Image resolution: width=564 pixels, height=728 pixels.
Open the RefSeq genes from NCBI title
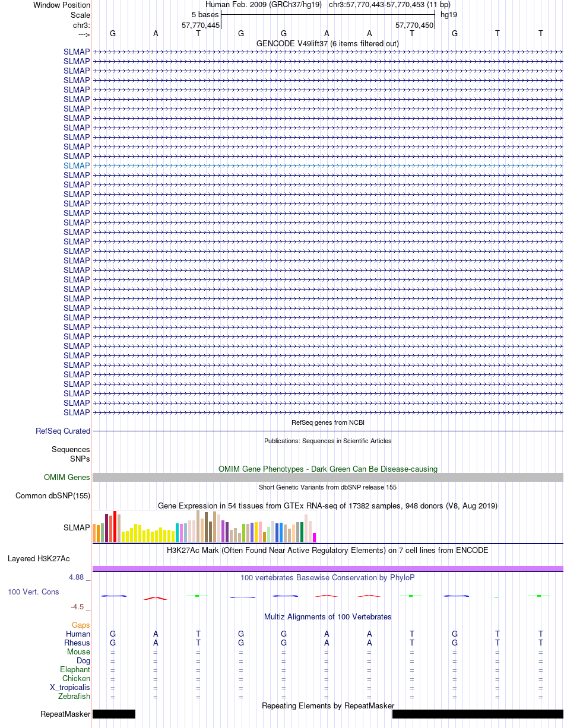coord(328,422)
